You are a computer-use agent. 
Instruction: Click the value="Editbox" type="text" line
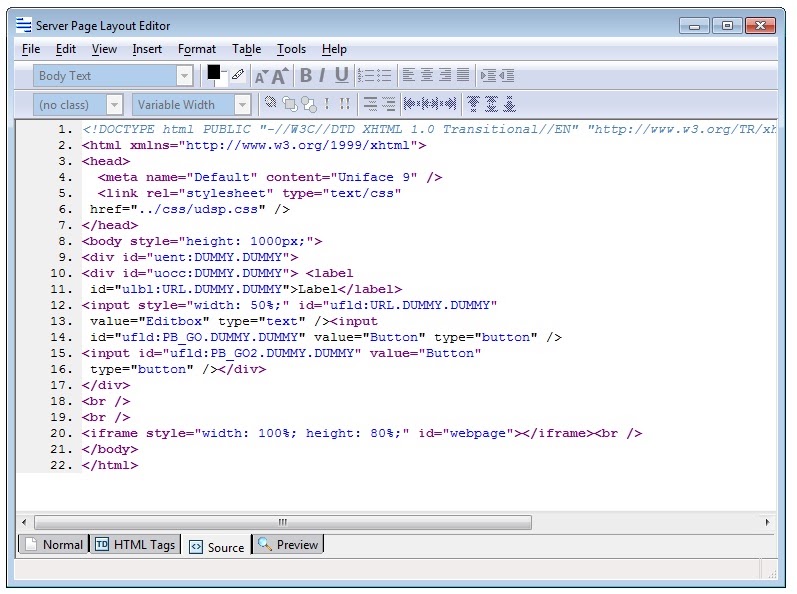click(x=234, y=321)
